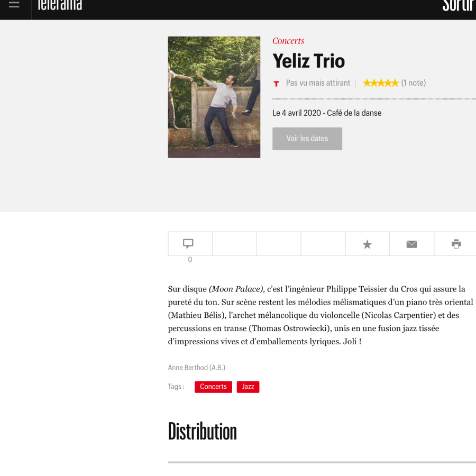Open the email share envelope icon
This screenshot has height=476, width=476.
411,243
